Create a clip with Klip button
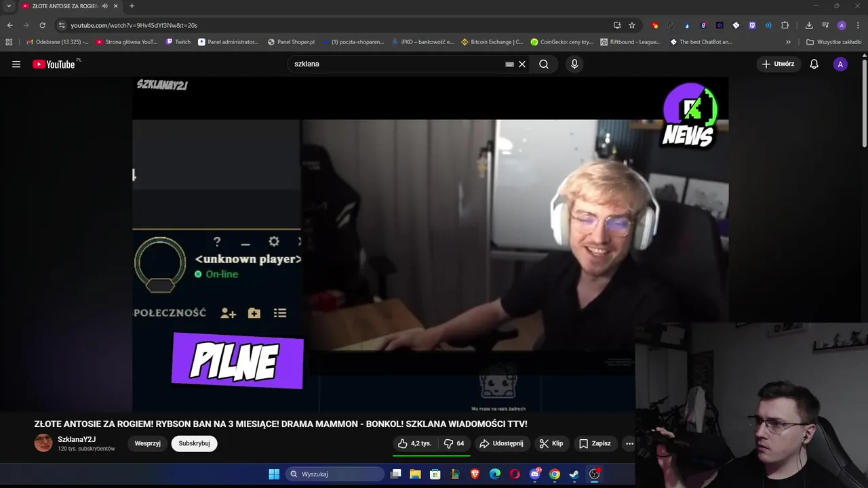Viewport: 868px width, 488px height. [551, 443]
